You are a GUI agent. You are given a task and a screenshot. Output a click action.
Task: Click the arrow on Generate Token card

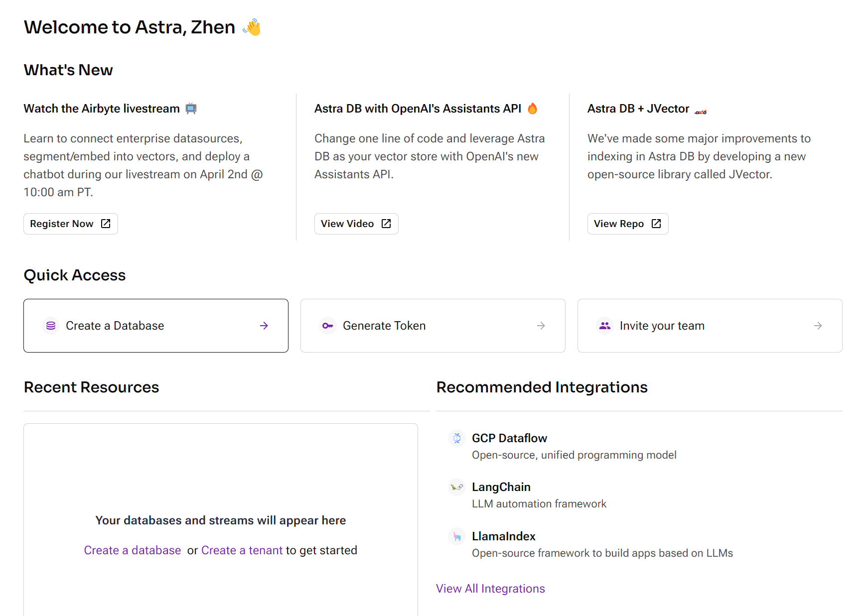coord(541,326)
